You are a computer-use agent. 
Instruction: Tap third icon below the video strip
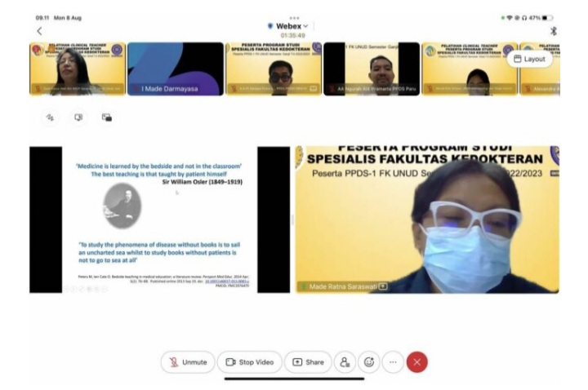pos(107,117)
